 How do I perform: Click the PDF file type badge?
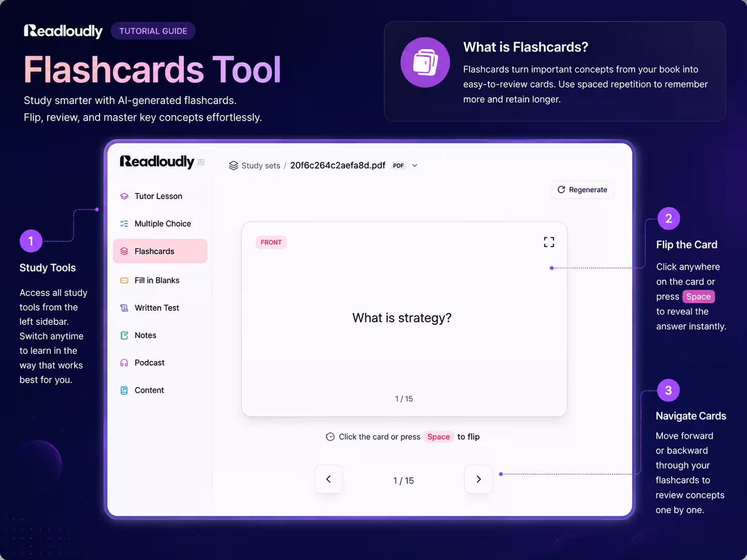[x=398, y=166]
